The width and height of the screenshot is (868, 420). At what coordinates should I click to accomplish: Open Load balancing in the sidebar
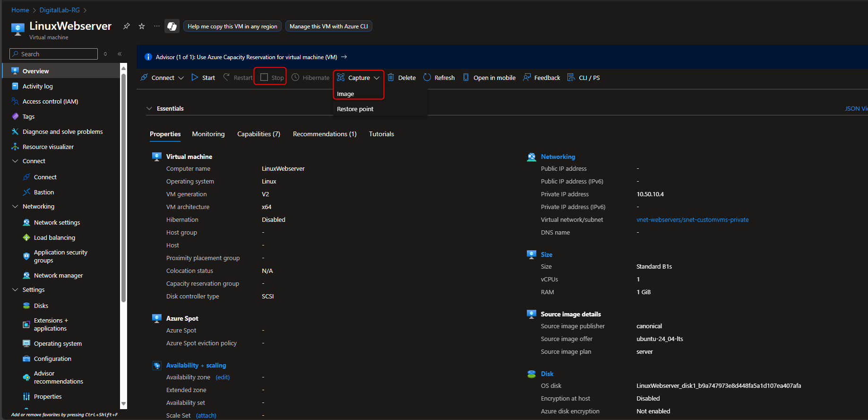(54, 237)
